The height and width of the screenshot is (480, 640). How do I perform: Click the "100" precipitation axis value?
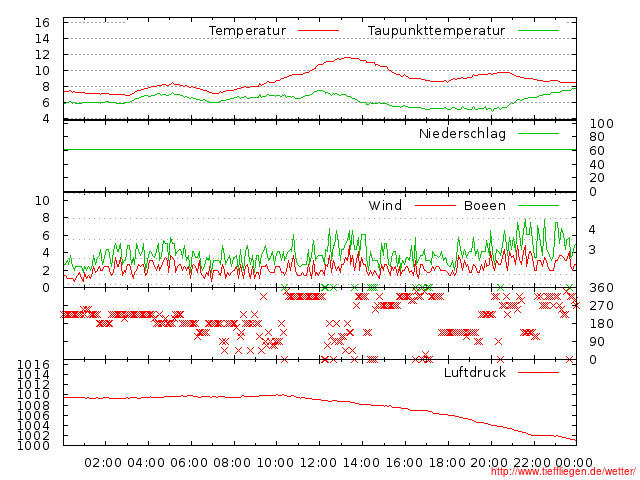pos(601,124)
